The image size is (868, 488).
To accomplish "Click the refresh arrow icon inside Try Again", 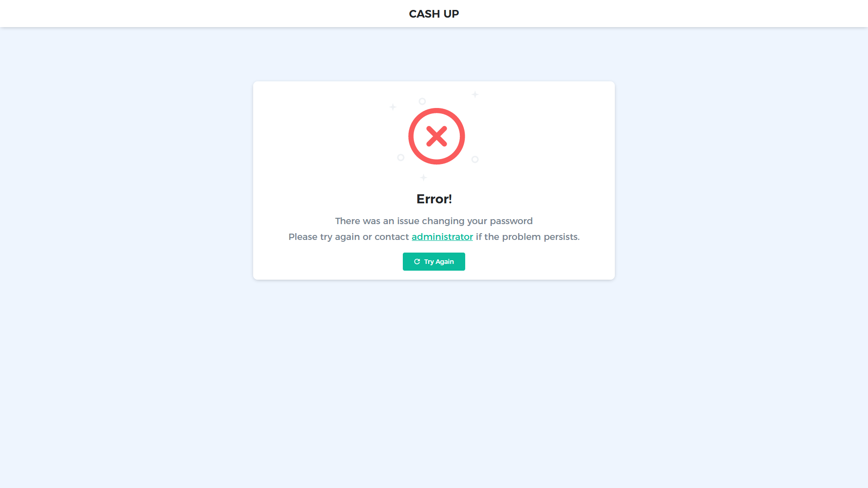I will coord(417,262).
